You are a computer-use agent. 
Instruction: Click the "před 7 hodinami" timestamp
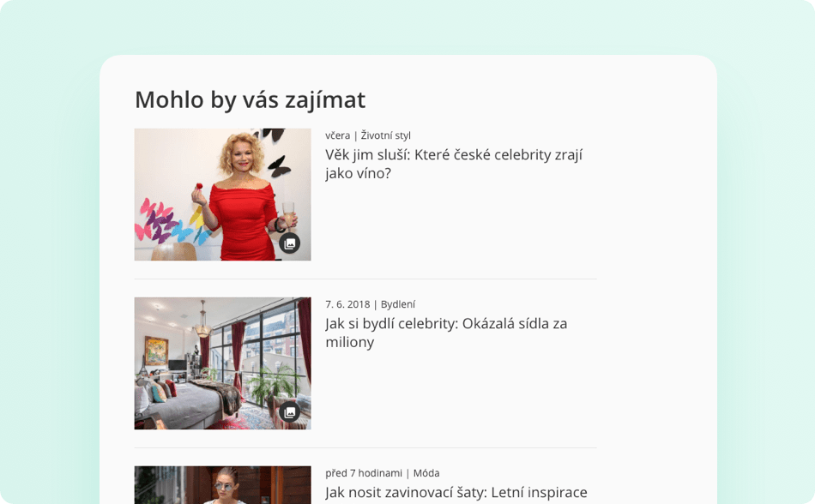pos(364,473)
